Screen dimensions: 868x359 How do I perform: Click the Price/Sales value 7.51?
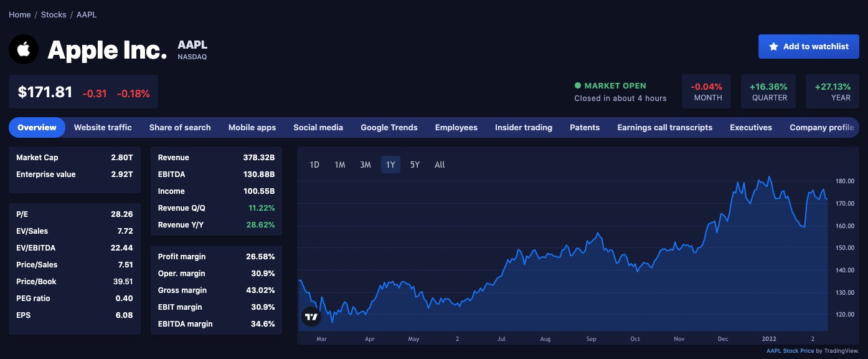coord(125,265)
